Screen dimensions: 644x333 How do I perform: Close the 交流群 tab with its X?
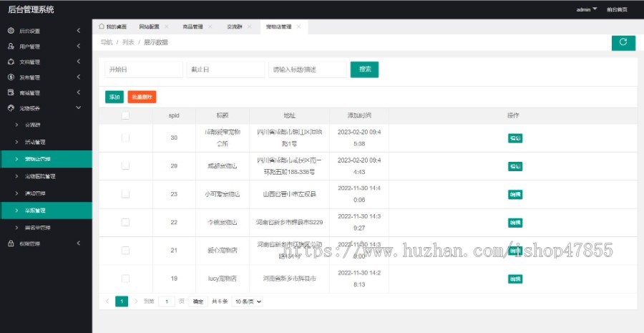click(x=249, y=26)
